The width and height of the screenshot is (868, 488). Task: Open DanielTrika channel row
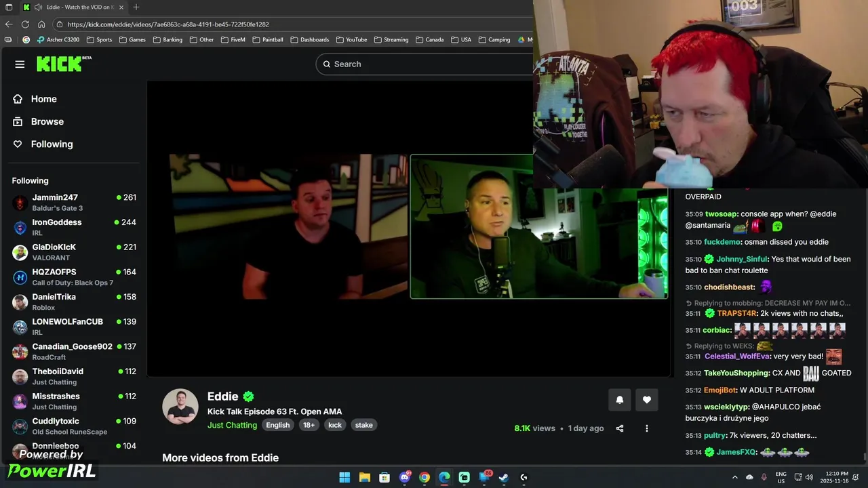tap(74, 302)
